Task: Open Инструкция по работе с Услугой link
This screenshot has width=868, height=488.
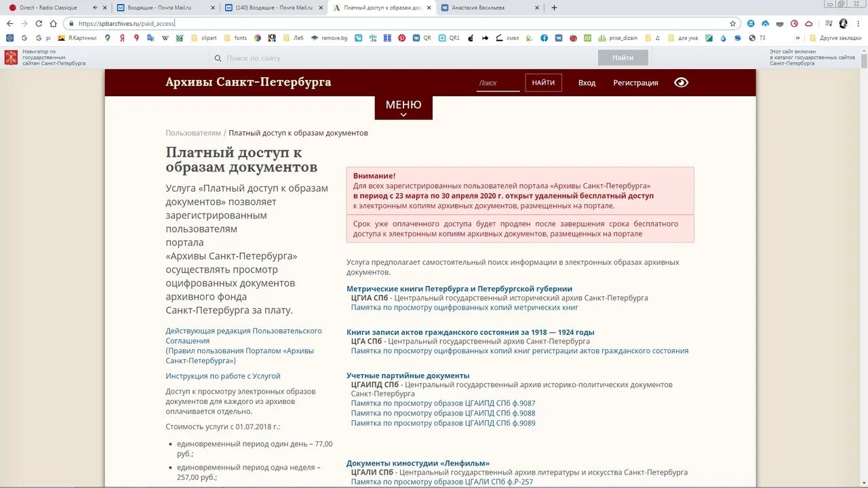Action: click(x=222, y=376)
